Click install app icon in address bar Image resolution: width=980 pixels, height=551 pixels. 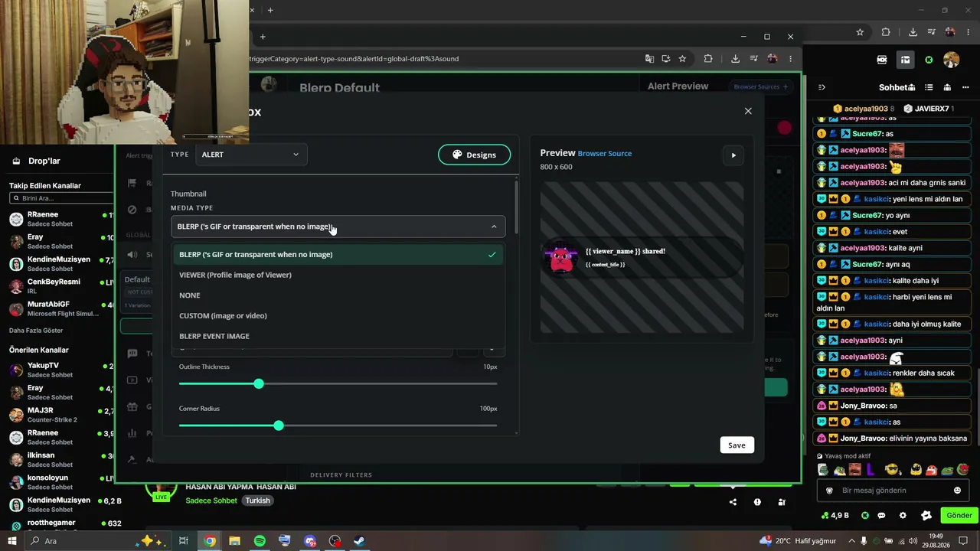666,59
